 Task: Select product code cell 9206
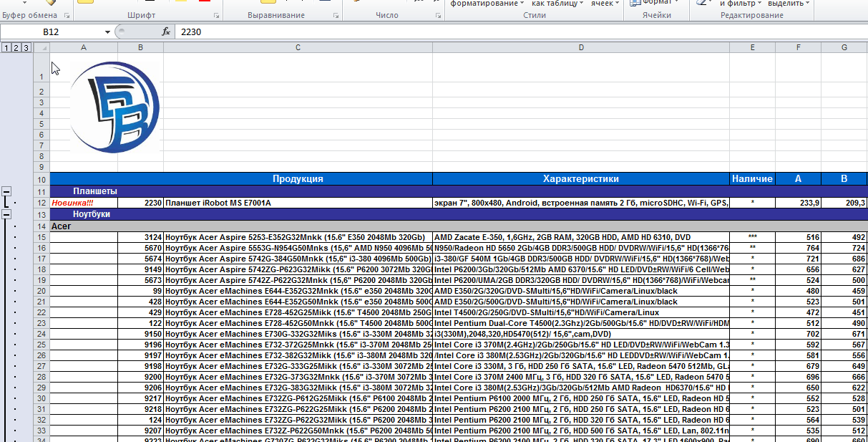pyautogui.click(x=140, y=388)
